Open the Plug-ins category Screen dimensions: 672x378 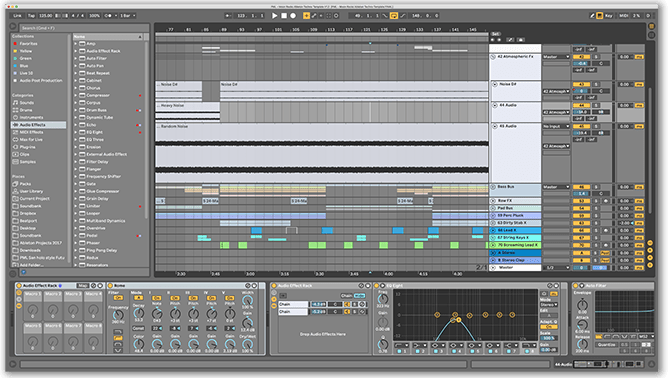click(27, 147)
